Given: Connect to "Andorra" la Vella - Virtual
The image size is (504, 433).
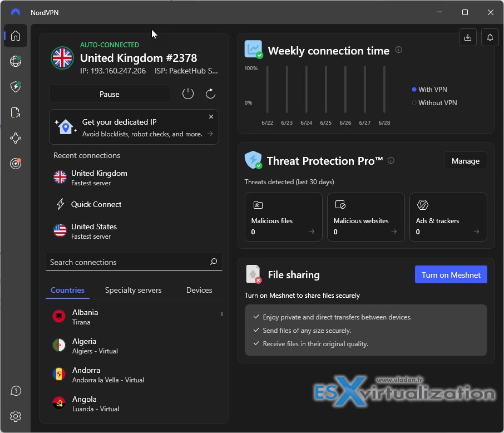Looking at the screenshot, I should (134, 375).
